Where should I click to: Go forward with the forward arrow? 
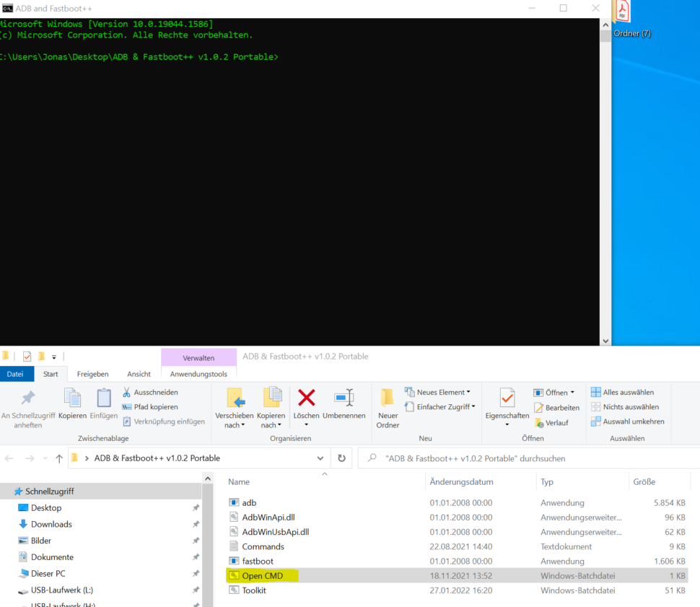[x=30, y=458]
